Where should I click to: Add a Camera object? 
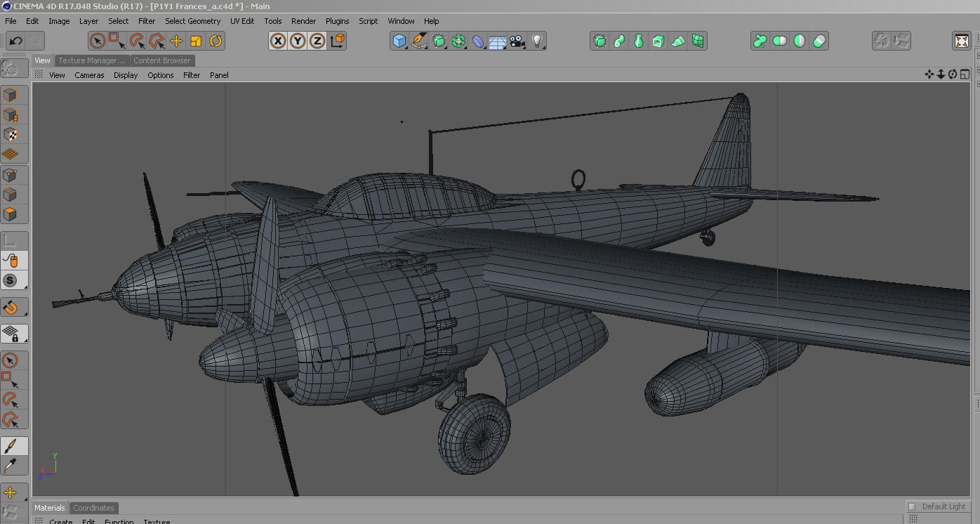[x=517, y=41]
